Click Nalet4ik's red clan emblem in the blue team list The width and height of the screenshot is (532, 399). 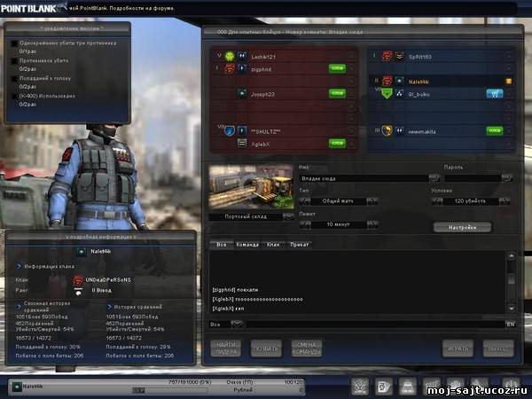[387, 81]
